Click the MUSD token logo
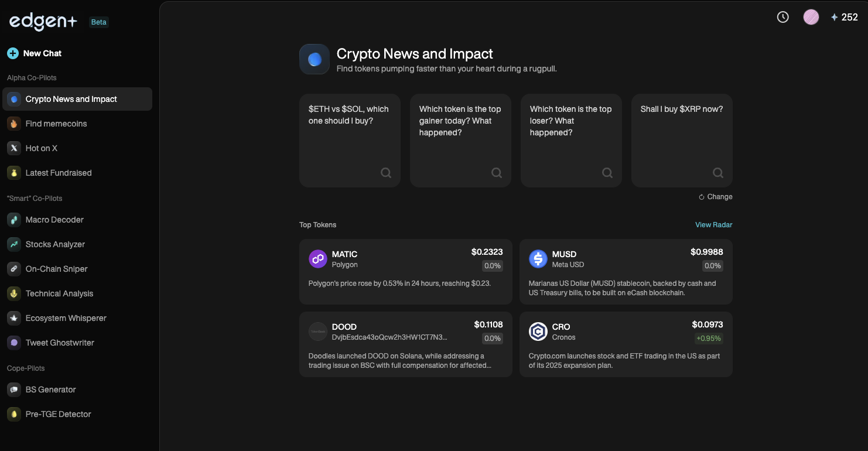 click(538, 259)
